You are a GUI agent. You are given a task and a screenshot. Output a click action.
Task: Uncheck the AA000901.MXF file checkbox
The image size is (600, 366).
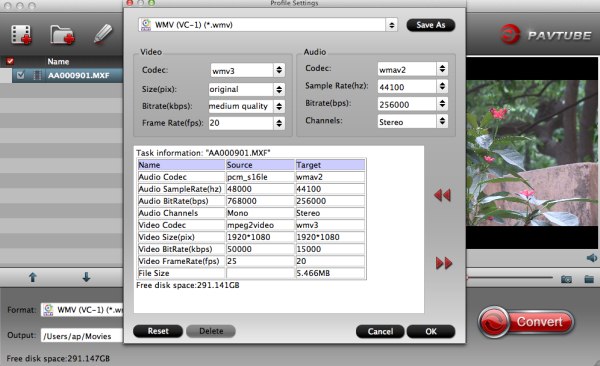point(21,75)
